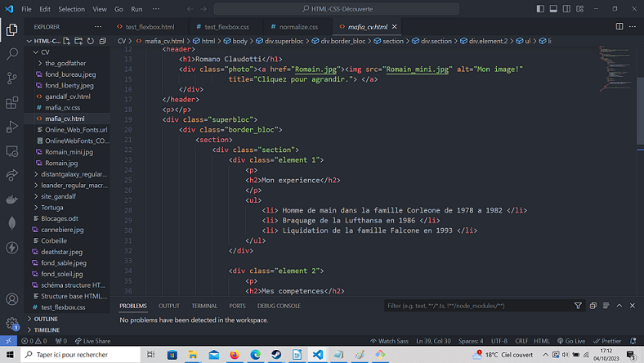The image size is (644, 363).
Task: Close the bottom panel
Action: tap(633, 306)
